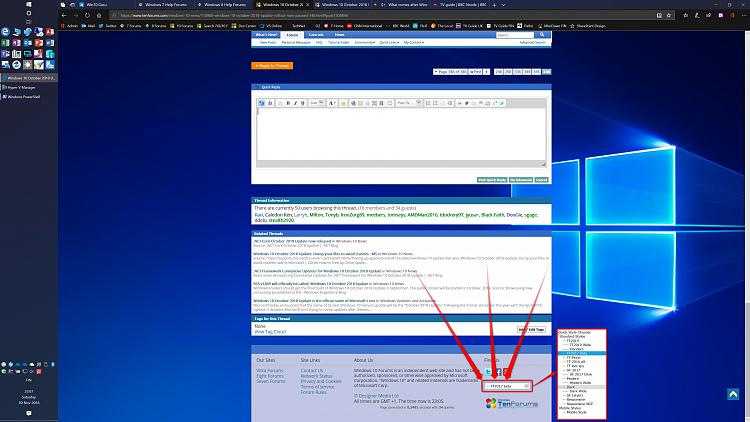Viewport: 750px width, 422px height.
Task: Increase indent in the editor toolbar
Action: point(450,103)
